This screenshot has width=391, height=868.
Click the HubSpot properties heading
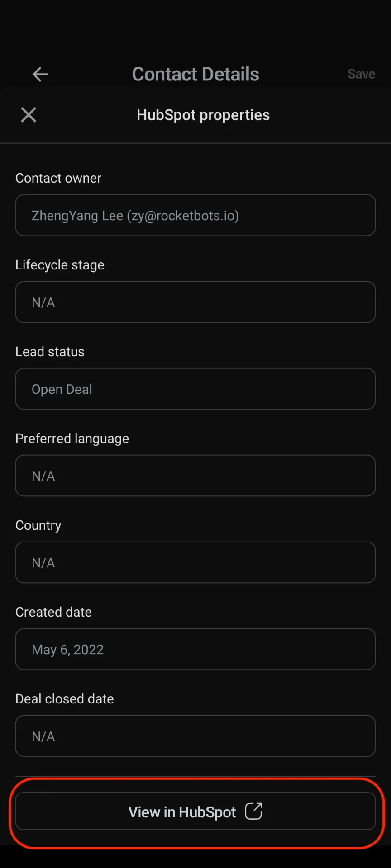pos(203,115)
